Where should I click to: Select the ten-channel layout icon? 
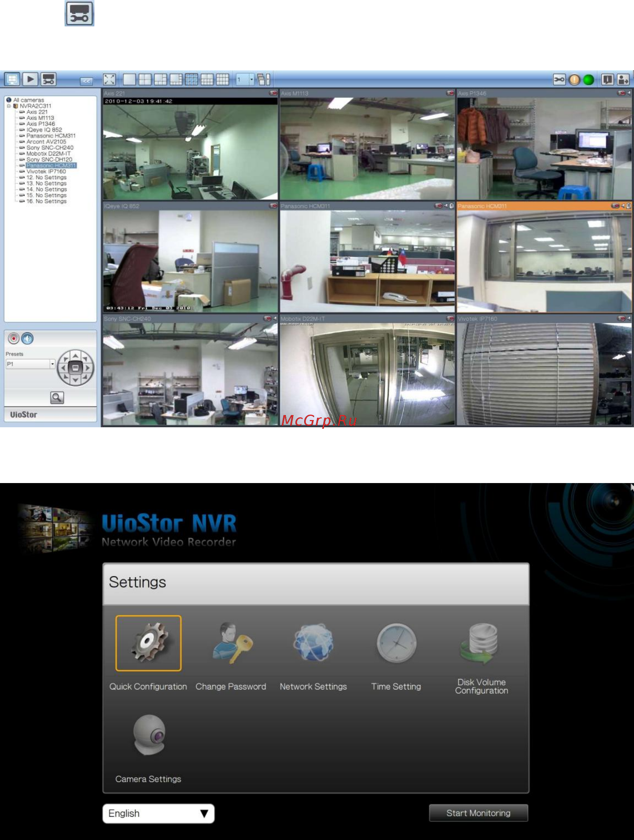pyautogui.click(x=207, y=79)
